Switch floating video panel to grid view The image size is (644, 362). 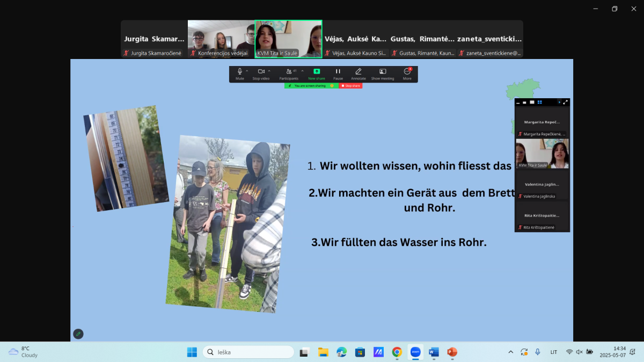coord(540,102)
